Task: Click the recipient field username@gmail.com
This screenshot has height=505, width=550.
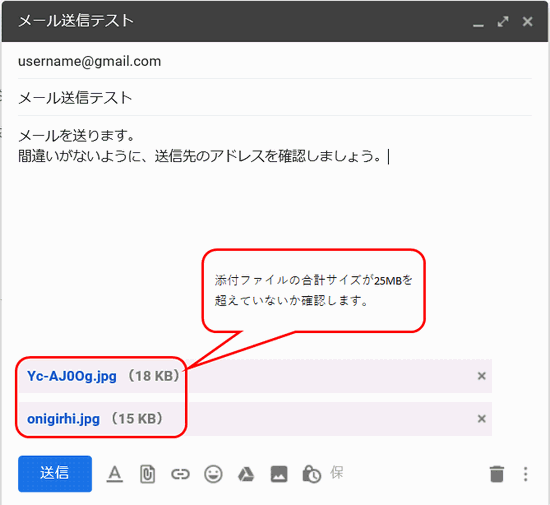Action: pos(275,61)
